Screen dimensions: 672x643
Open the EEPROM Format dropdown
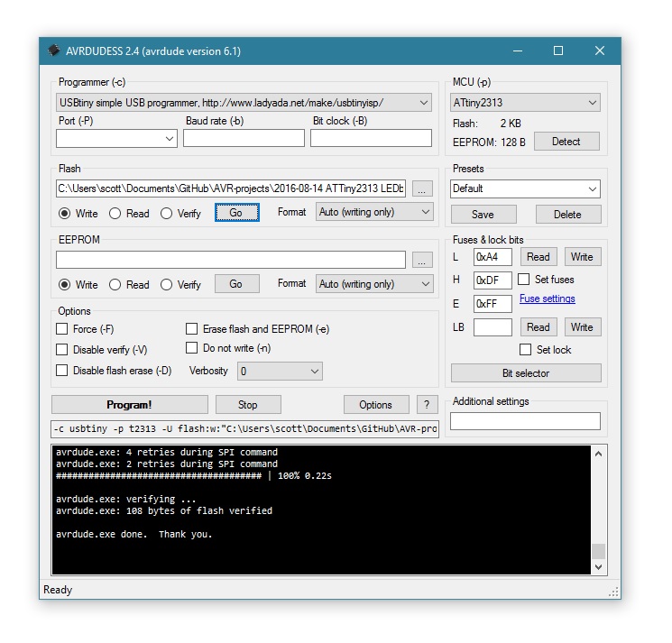[374, 283]
